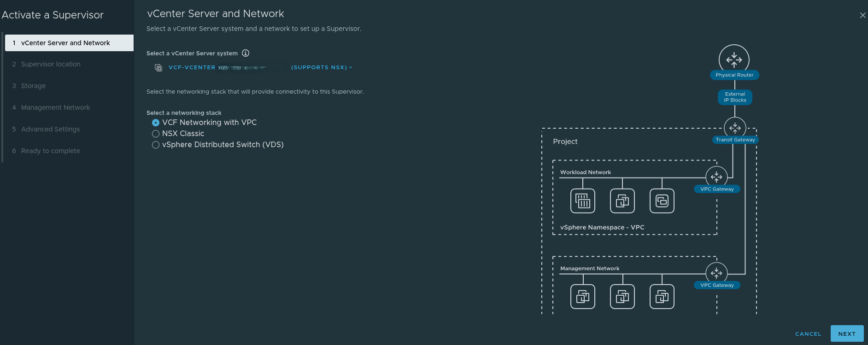
Task: Click the middle VM icon in Workload Network
Action: pos(622,201)
